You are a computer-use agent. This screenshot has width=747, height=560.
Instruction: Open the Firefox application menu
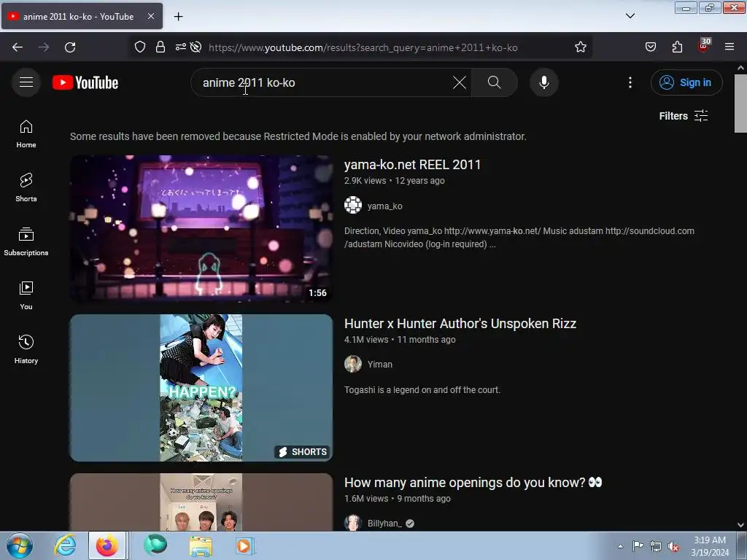pyautogui.click(x=729, y=47)
